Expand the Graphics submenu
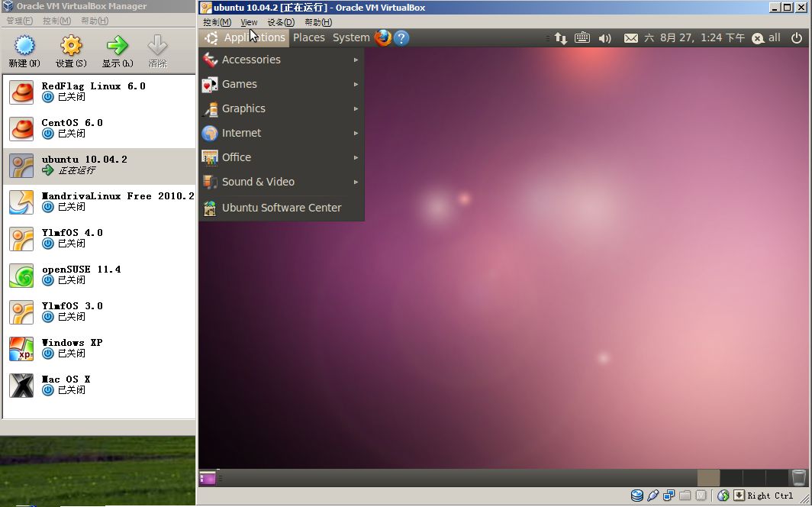The width and height of the screenshot is (812, 507). click(281, 108)
